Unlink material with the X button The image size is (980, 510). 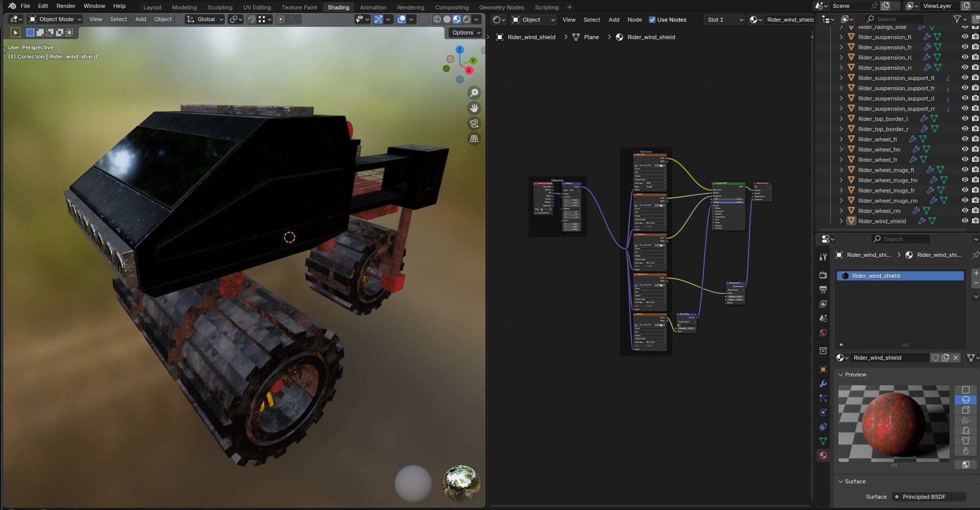[955, 358]
